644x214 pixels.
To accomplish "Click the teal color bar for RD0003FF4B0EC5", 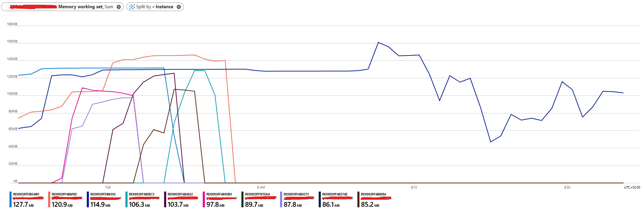I will tap(127, 200).
